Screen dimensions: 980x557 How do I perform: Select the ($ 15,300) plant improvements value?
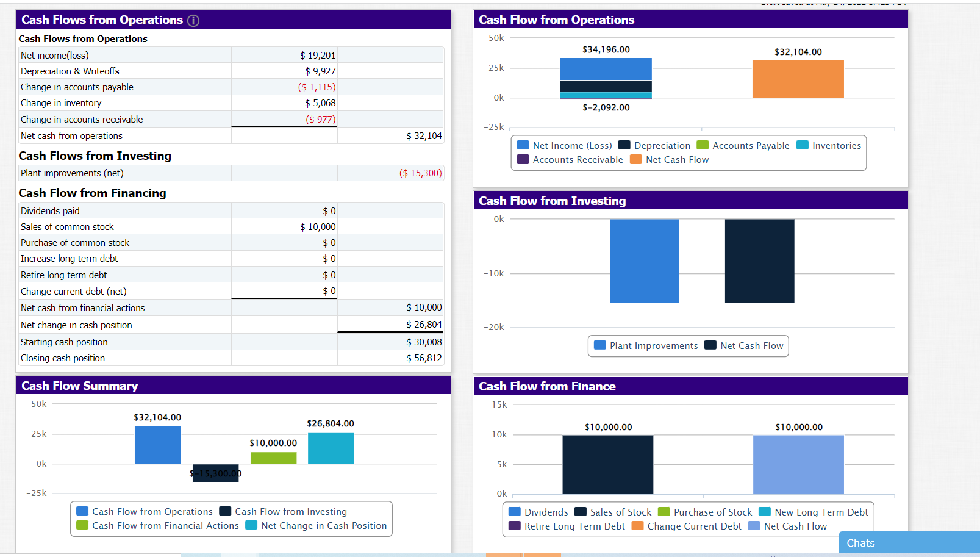coord(420,173)
